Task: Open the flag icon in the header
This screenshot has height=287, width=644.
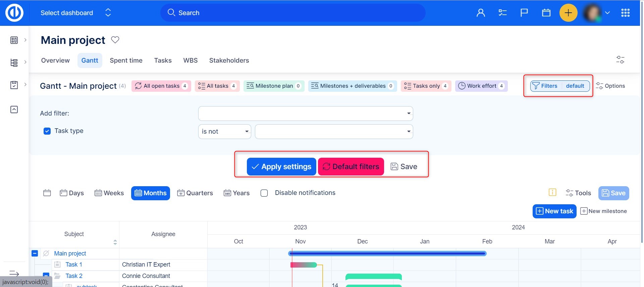Action: [524, 13]
